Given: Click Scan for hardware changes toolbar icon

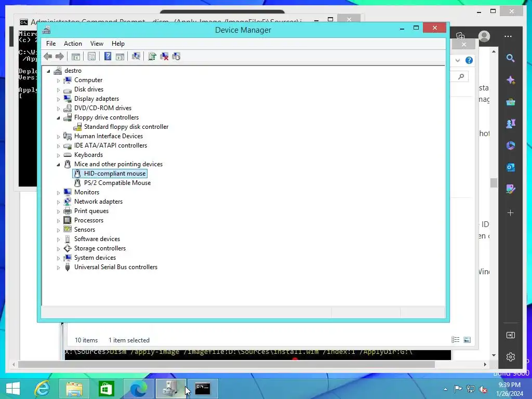Looking at the screenshot, I should pos(136,56).
